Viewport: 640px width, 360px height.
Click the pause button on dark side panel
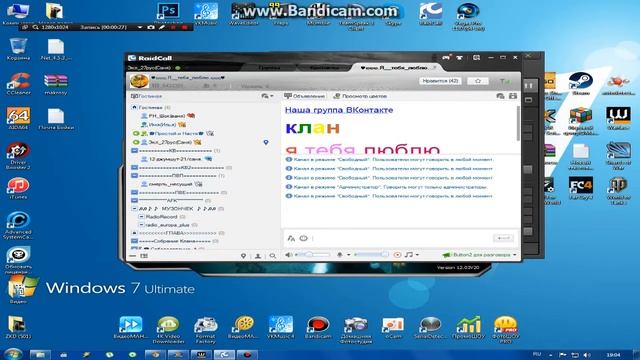529,86
